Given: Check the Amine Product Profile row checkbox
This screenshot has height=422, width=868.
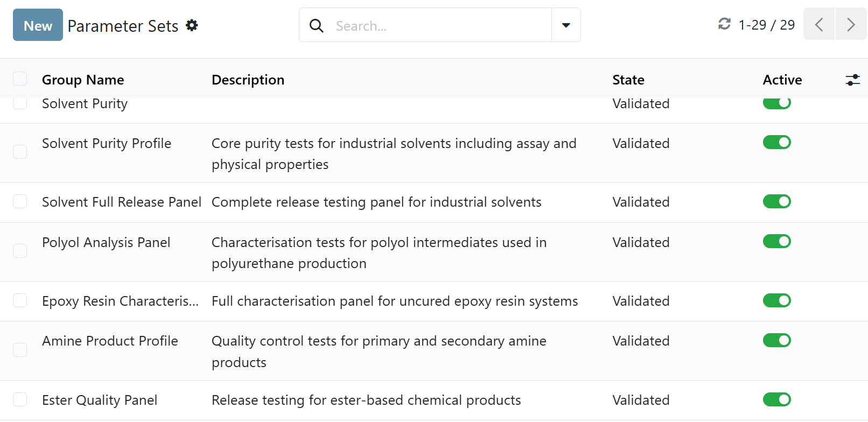Looking at the screenshot, I should tap(20, 350).
